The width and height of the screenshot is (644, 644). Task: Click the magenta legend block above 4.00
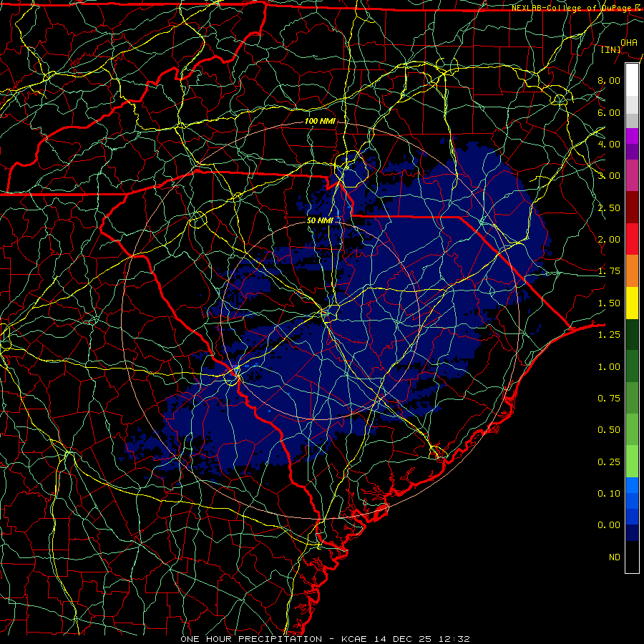tap(632, 136)
